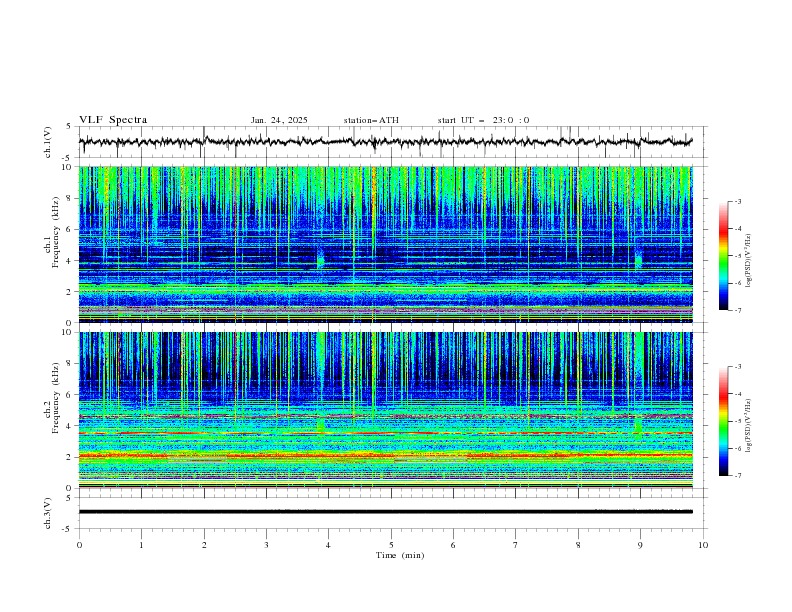792x612 pixels.
Task: Click the '7' tick on the Time axis
Action: [x=516, y=545]
